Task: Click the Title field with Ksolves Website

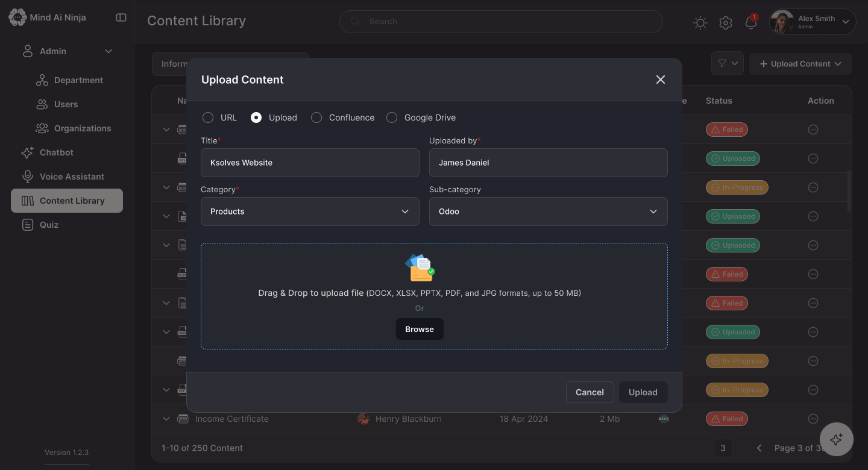Action: (x=310, y=163)
